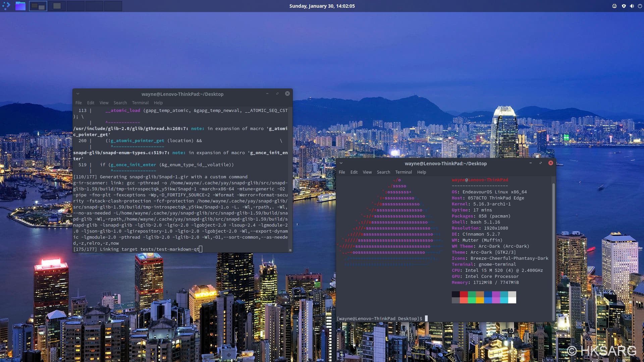The height and width of the screenshot is (362, 644).
Task: Expand window menu chevron of right terminal
Action: click(341, 163)
